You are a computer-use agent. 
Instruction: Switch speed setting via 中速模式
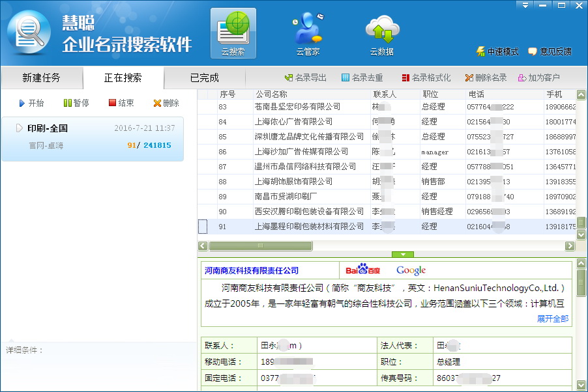click(481, 51)
